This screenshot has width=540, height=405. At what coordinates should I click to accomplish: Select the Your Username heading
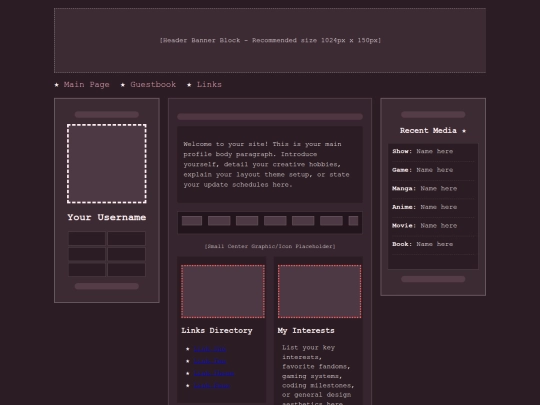107,217
